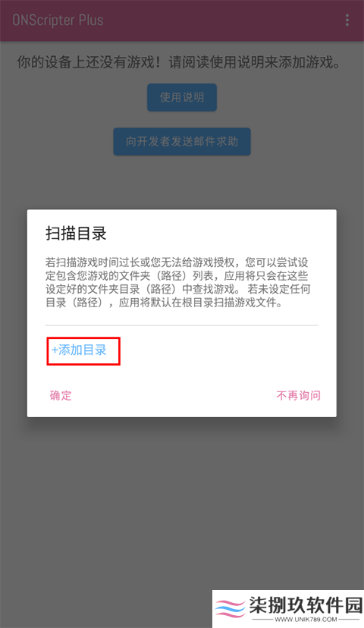
Task: Choose 不再询问 to stop asking
Action: click(x=299, y=396)
